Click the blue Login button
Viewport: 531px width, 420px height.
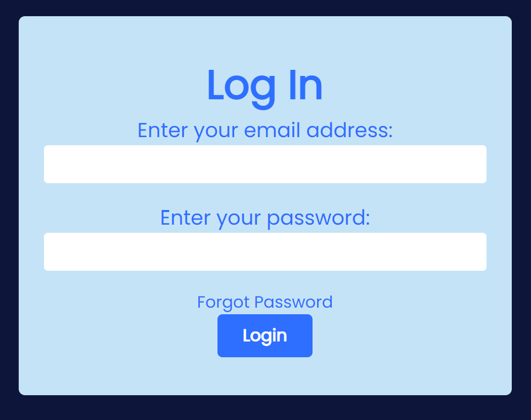(x=265, y=335)
